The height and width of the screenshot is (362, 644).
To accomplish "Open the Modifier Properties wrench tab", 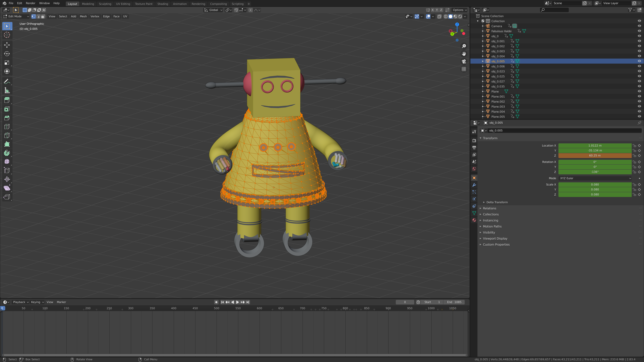I will click(x=474, y=185).
